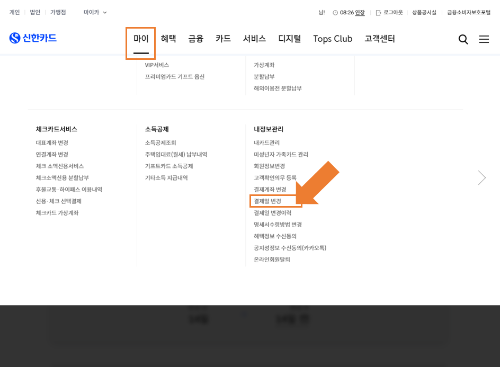Select 분할납부 submenu entry

click(x=264, y=77)
